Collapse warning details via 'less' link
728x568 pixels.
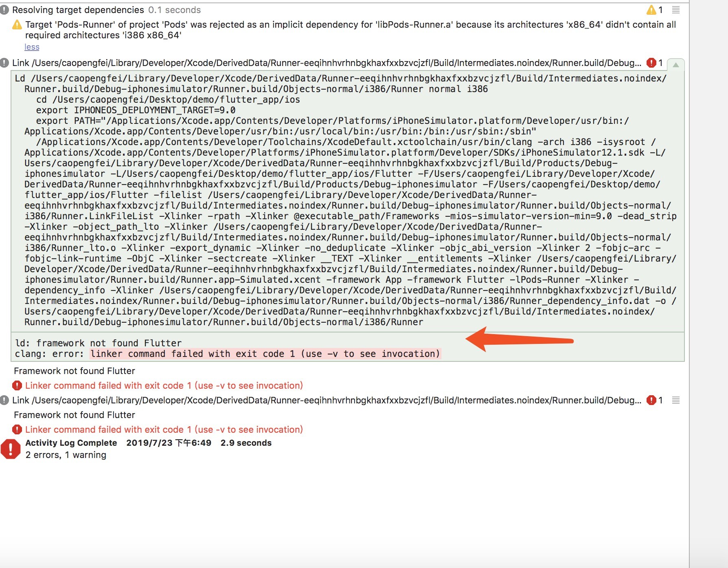(x=32, y=47)
